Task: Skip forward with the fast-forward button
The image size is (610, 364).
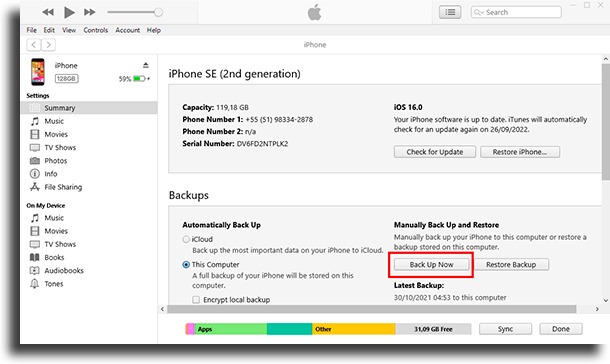Action: click(x=90, y=12)
